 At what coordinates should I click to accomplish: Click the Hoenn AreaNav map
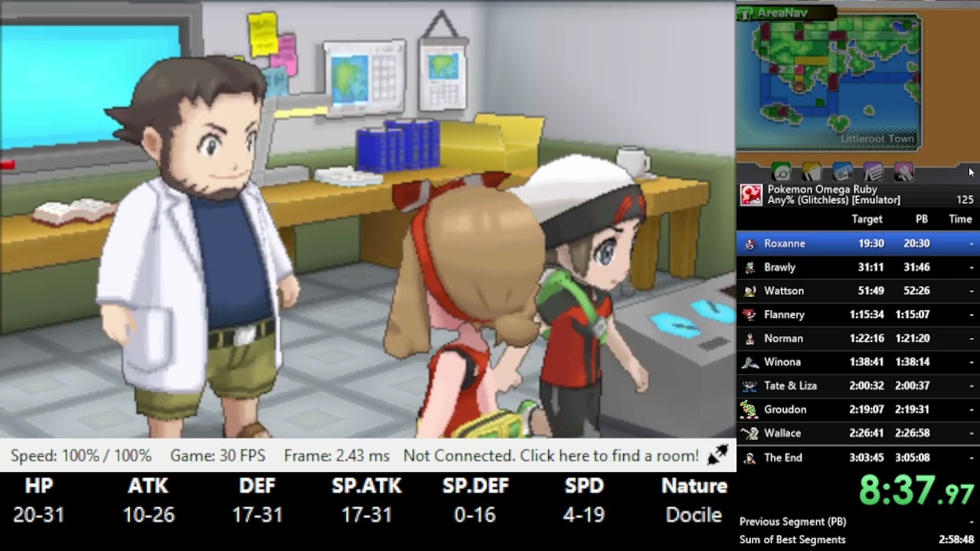point(829,83)
